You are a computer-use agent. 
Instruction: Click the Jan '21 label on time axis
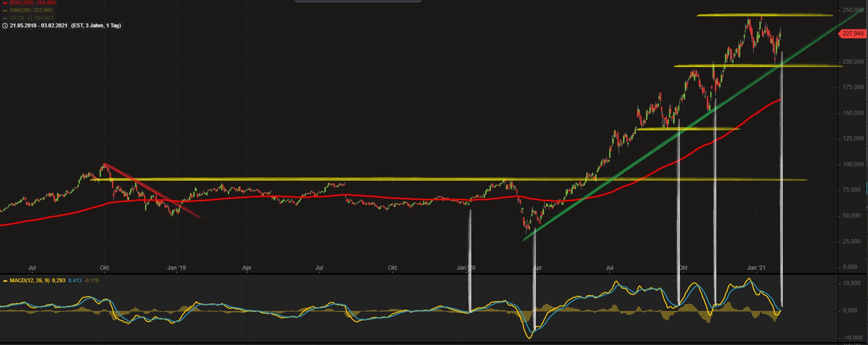(x=757, y=268)
